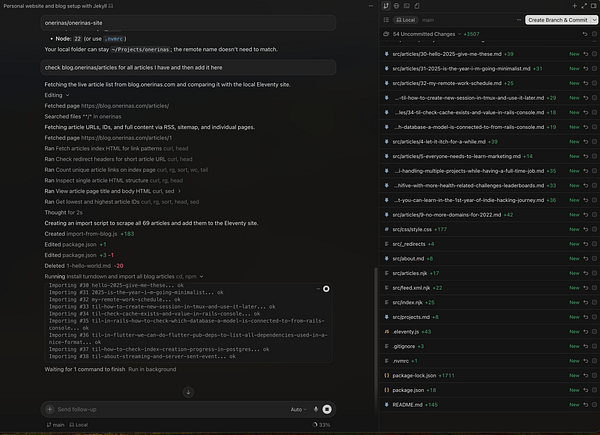The width and height of the screenshot is (600, 435).
Task: Revert all 54 uncommitted changes
Action: (x=585, y=34)
